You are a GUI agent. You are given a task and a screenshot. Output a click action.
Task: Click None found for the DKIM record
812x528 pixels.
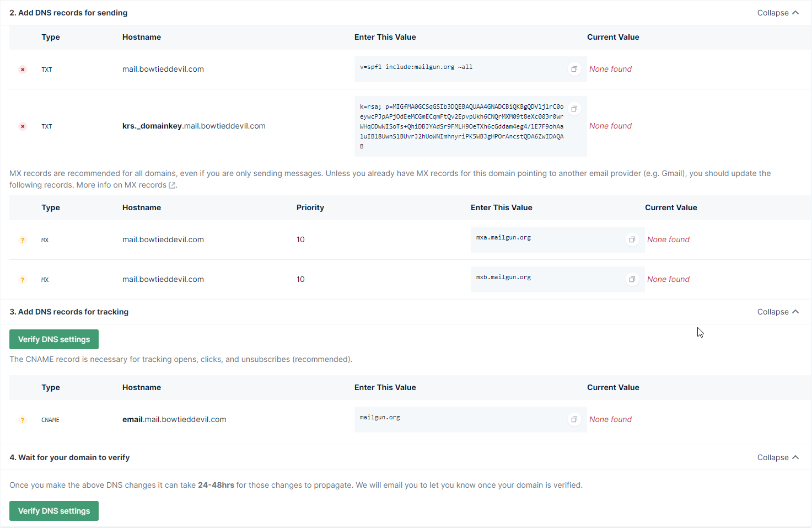610,126
